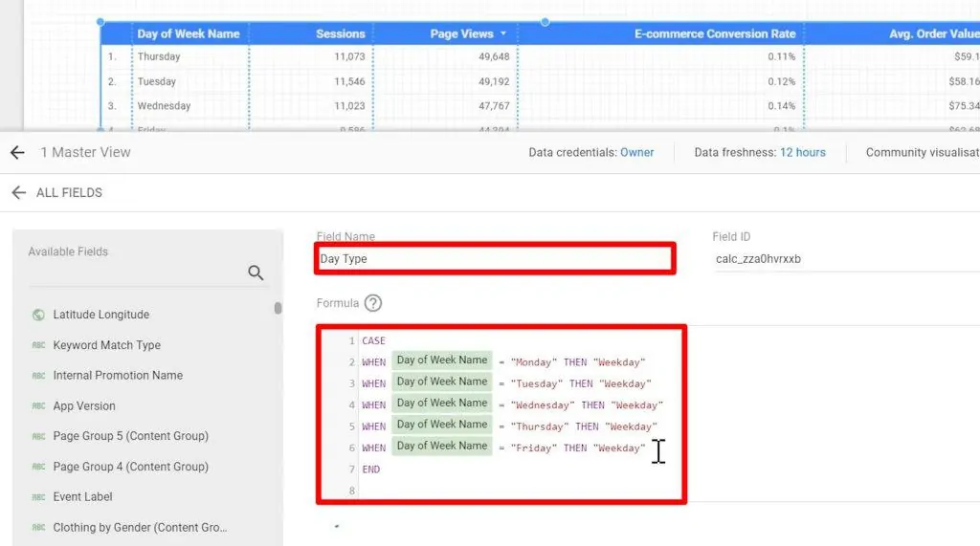980x546 pixels.
Task: Click the ABC type icon for Keyword Match Type
Action: click(x=38, y=345)
